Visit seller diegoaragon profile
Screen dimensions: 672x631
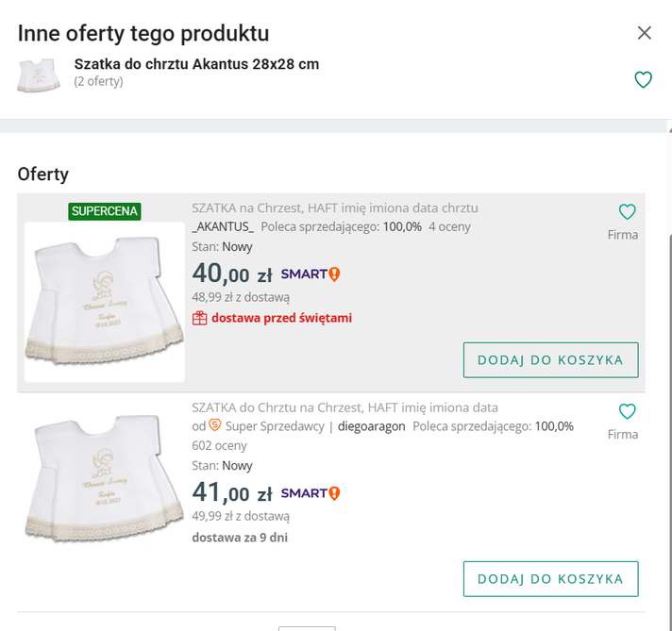click(372, 426)
